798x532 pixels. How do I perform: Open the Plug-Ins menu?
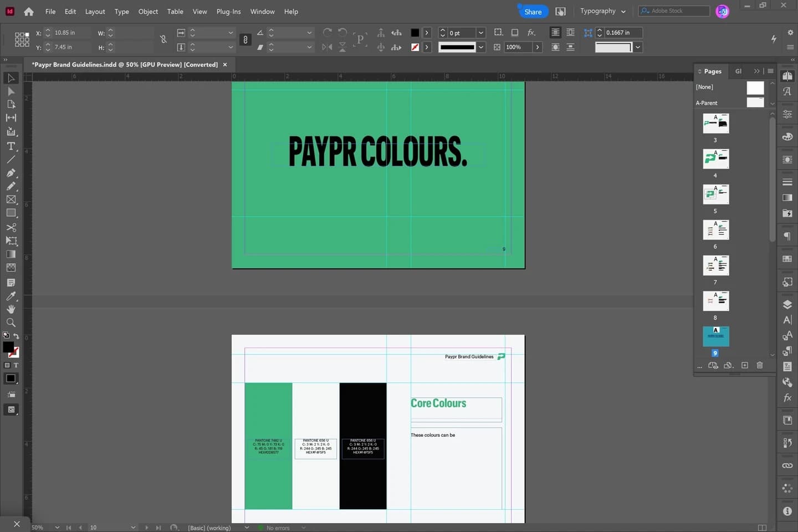[x=228, y=12]
